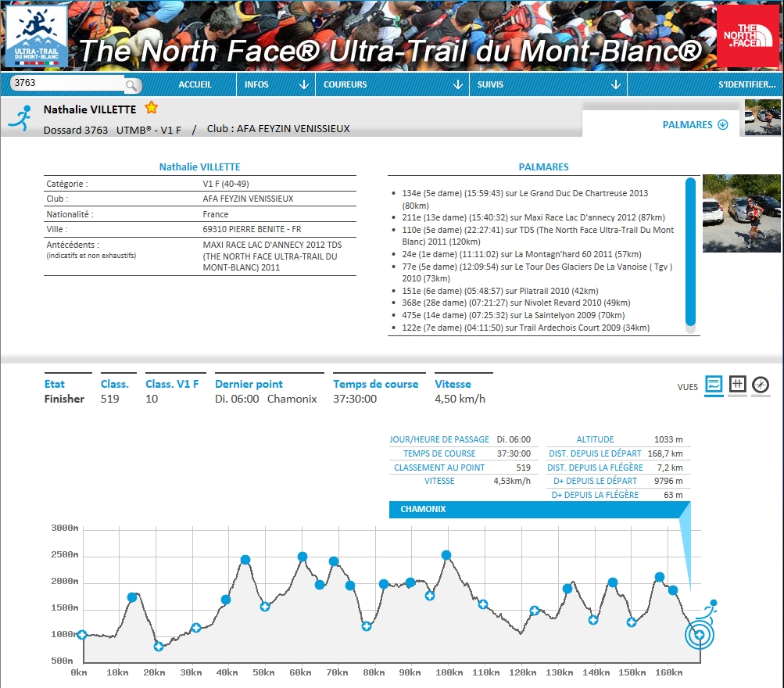Focus the bib number search field
The width and height of the screenshot is (784, 688).
pos(67,83)
